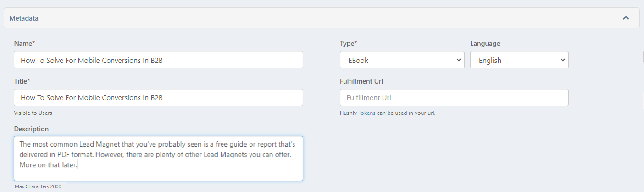This screenshot has width=644, height=192.
Task: Click the Metadata panel header title
Action: pos(24,18)
